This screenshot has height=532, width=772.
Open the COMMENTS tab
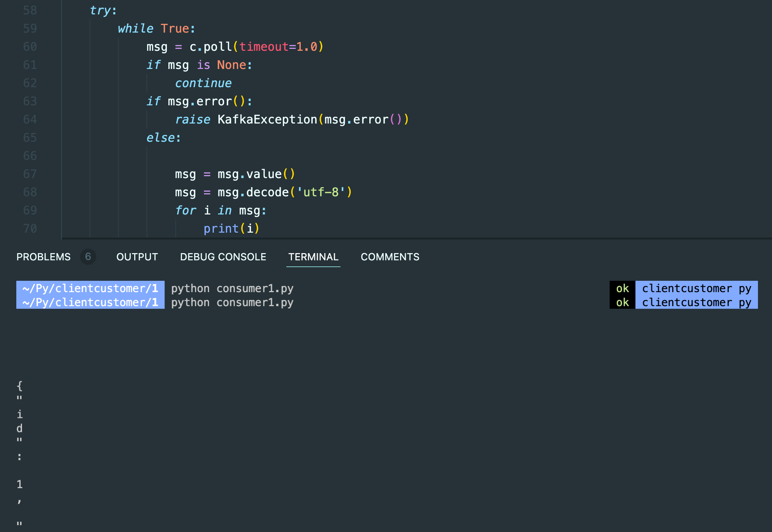pyautogui.click(x=390, y=257)
